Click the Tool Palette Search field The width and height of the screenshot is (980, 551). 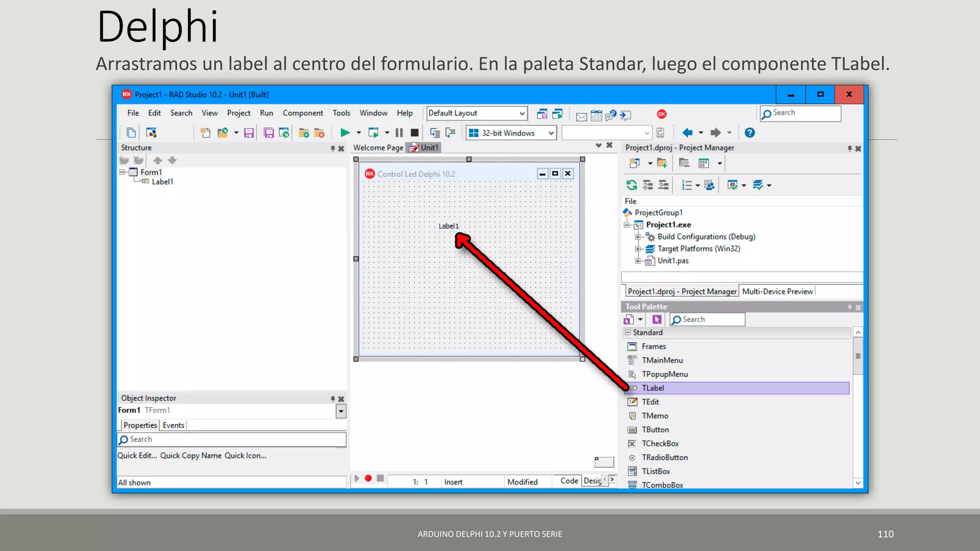[707, 319]
